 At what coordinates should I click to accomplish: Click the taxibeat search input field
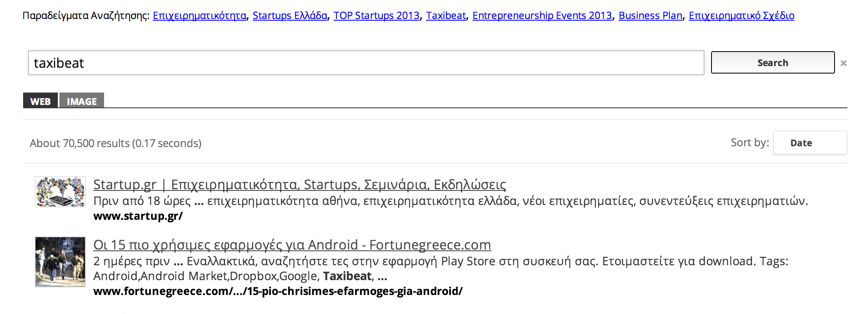coord(366,63)
